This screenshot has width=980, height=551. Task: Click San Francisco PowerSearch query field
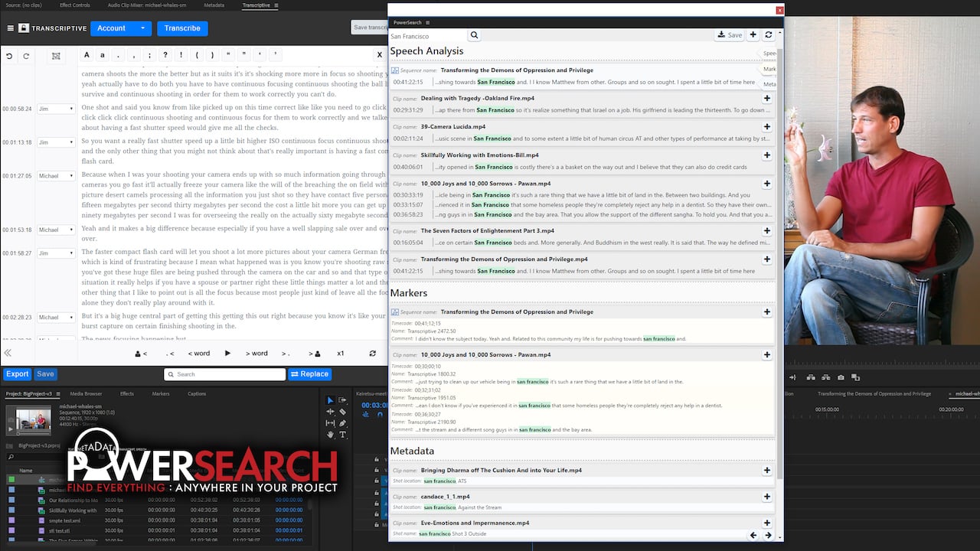click(427, 36)
